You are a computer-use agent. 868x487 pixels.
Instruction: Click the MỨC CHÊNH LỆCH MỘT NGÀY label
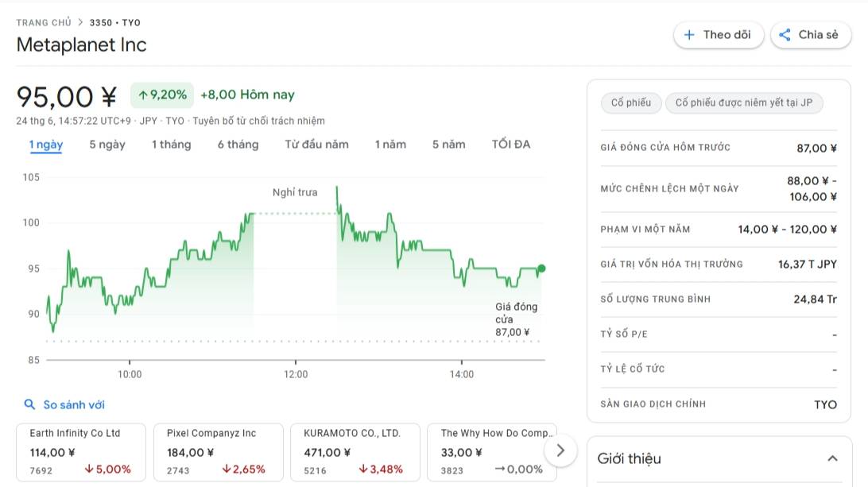(x=670, y=189)
